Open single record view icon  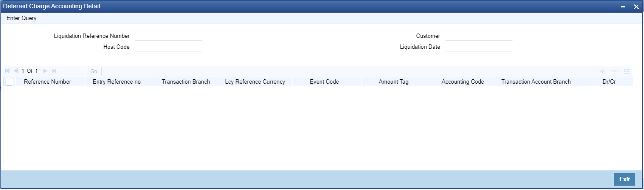point(627,71)
